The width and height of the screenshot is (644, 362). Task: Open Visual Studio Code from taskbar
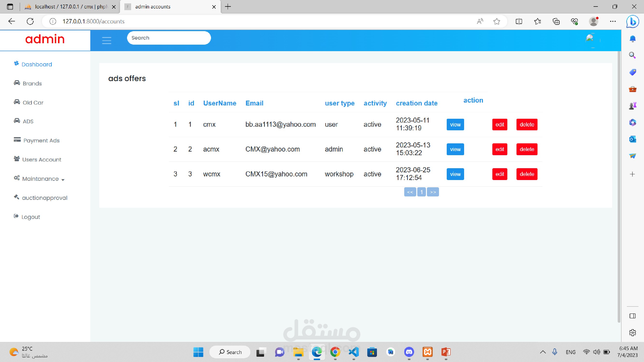[x=354, y=352]
